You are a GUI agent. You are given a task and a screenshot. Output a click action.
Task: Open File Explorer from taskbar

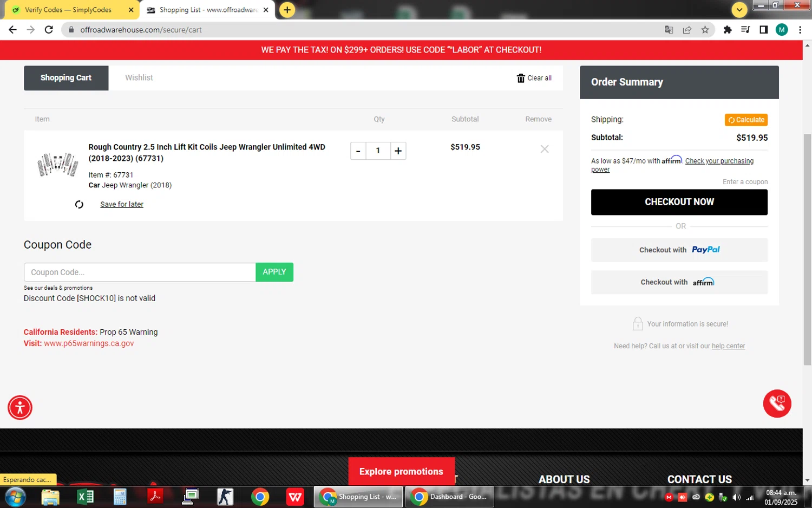click(50, 497)
